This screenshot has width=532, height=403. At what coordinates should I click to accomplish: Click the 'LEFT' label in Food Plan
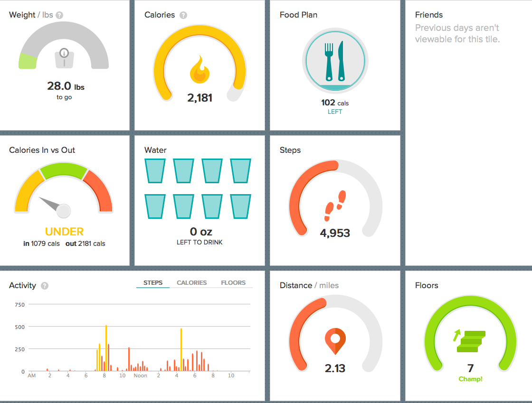click(x=335, y=112)
